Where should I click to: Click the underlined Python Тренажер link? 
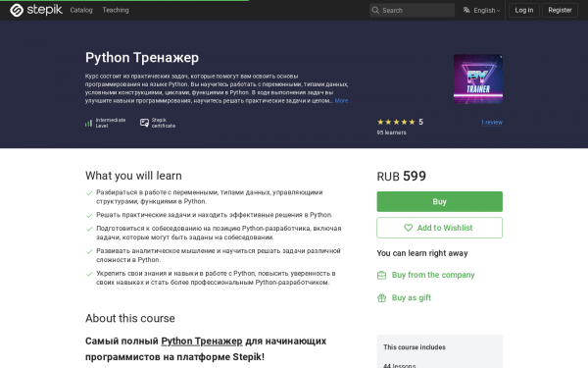(x=202, y=341)
